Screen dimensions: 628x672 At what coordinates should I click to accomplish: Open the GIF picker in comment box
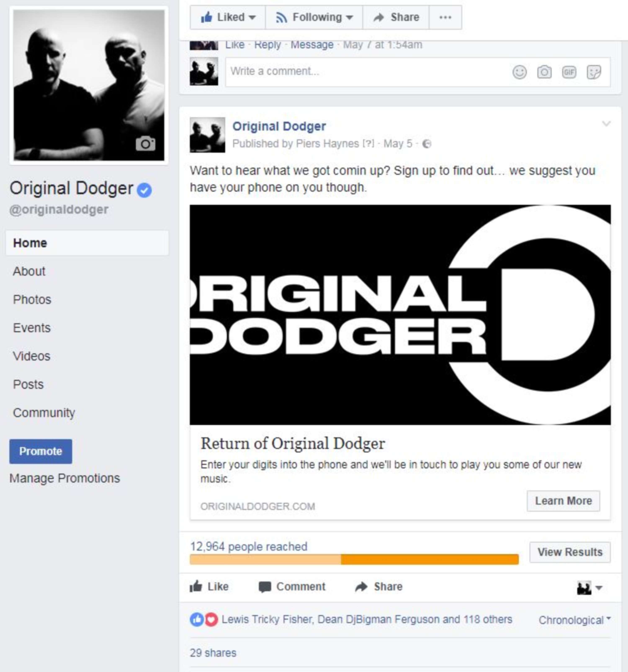pos(569,72)
